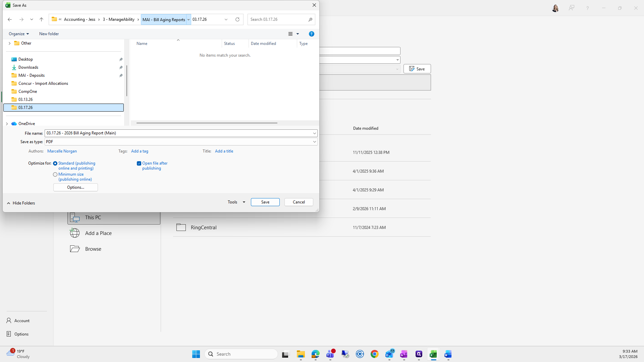Click the Up one level arrow
The image size is (644, 362).
(x=42, y=19)
